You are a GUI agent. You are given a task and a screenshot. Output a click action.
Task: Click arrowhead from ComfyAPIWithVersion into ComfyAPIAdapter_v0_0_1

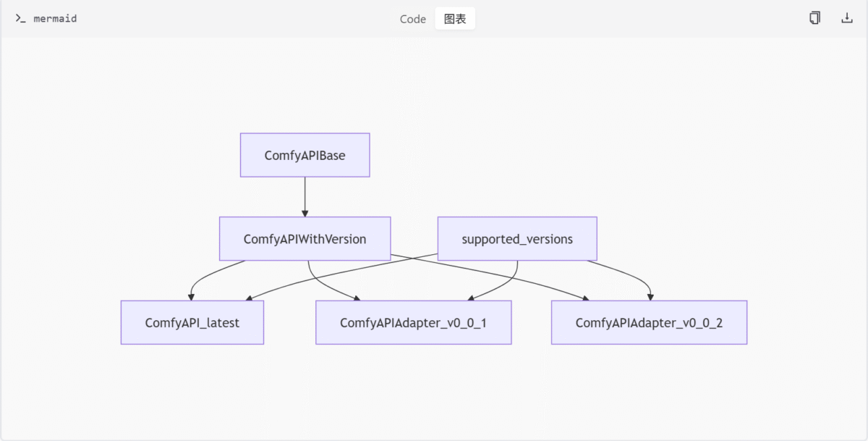click(x=357, y=297)
